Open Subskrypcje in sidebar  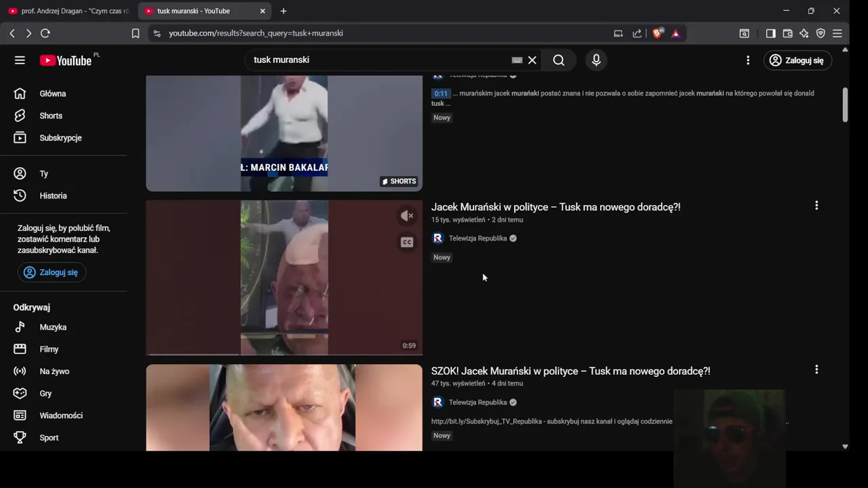[x=64, y=138]
